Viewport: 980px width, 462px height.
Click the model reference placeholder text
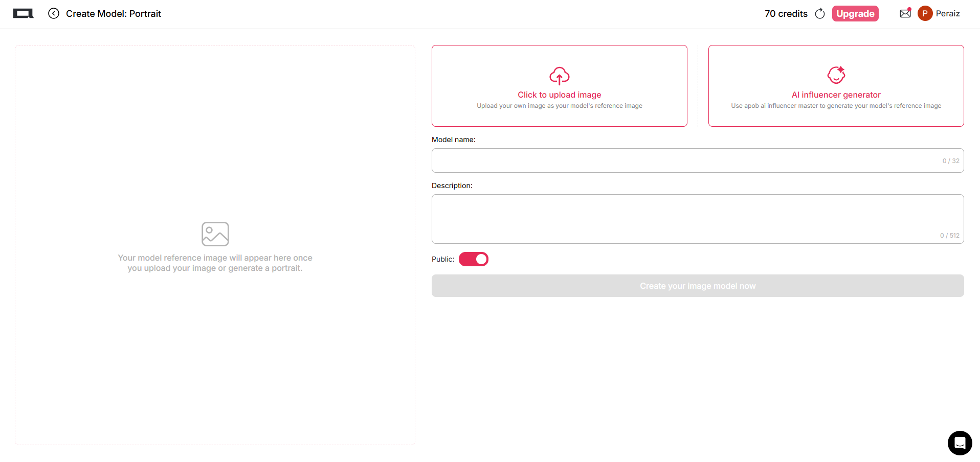coord(215,263)
